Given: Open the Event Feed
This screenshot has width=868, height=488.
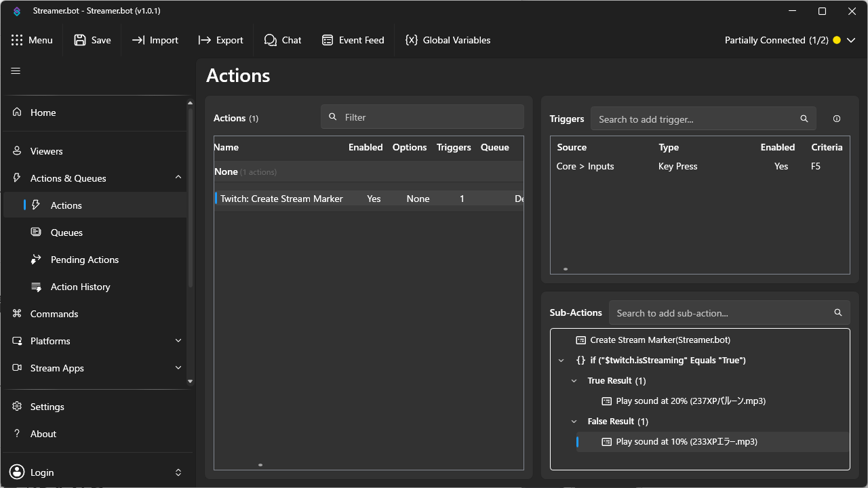Looking at the screenshot, I should (x=353, y=40).
